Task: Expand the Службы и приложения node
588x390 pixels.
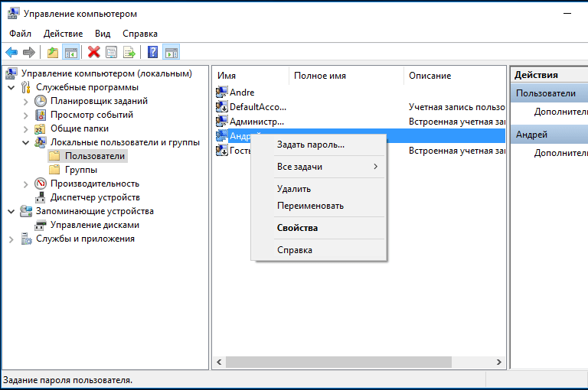Action: [11, 239]
